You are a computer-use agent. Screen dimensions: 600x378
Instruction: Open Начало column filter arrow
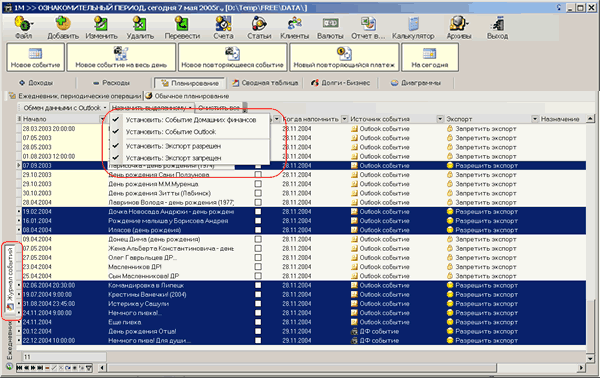click(102, 119)
